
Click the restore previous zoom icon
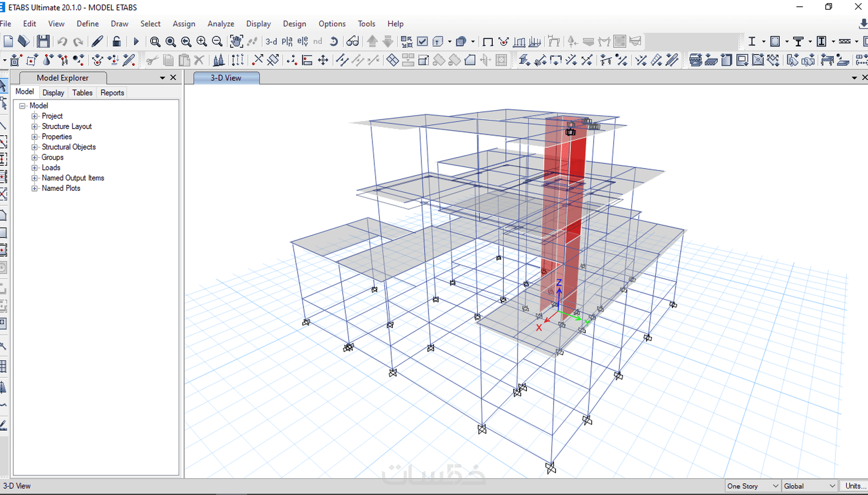tap(186, 42)
